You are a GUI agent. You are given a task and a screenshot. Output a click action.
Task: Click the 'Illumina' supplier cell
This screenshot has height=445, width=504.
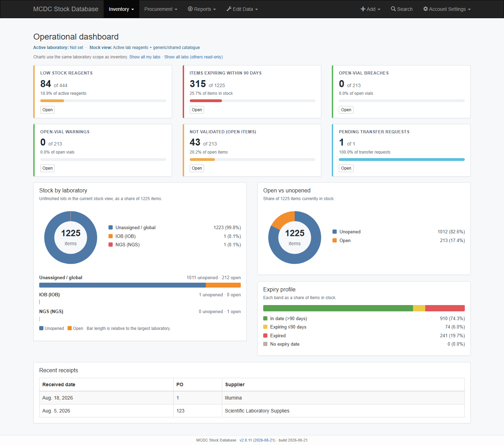click(x=343, y=398)
